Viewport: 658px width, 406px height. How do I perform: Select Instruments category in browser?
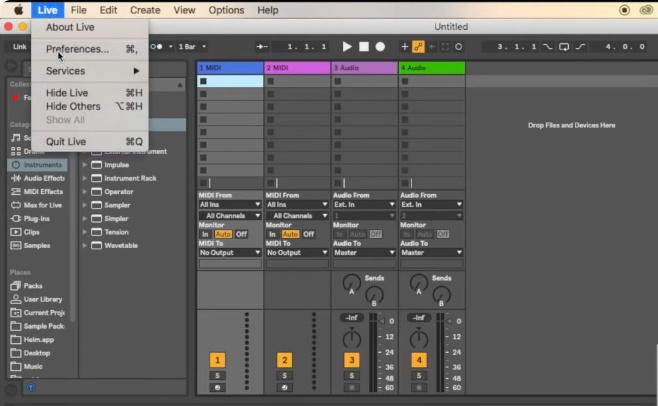click(x=37, y=165)
